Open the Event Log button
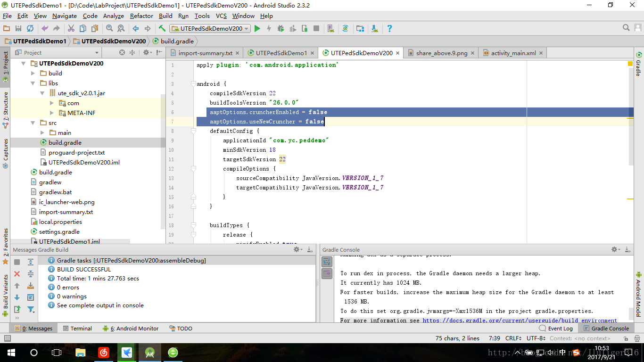Screen dimensions: 644x362 pos(556,329)
